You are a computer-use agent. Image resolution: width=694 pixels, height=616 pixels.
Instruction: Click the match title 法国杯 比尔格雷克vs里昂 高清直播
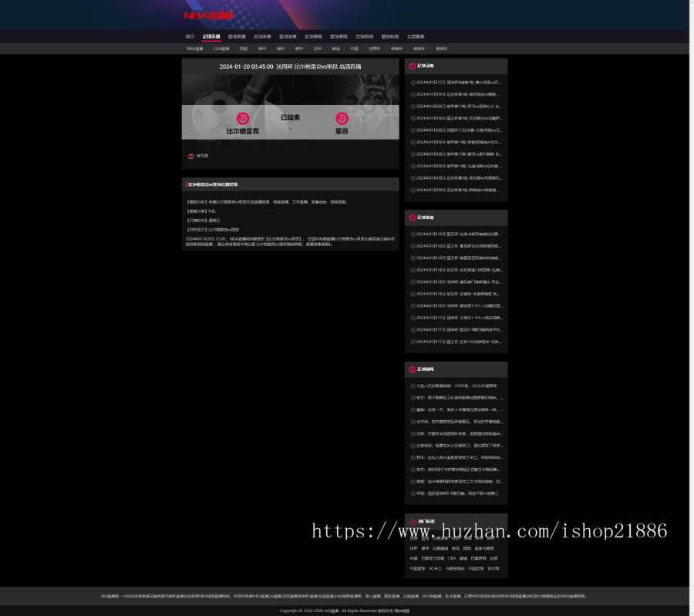coord(318,67)
